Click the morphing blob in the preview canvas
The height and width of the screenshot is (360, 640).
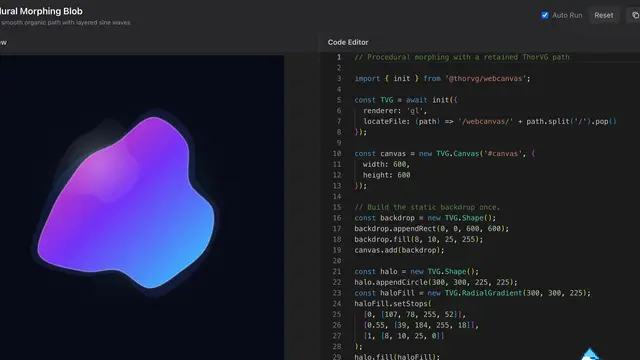pyautogui.click(x=127, y=202)
